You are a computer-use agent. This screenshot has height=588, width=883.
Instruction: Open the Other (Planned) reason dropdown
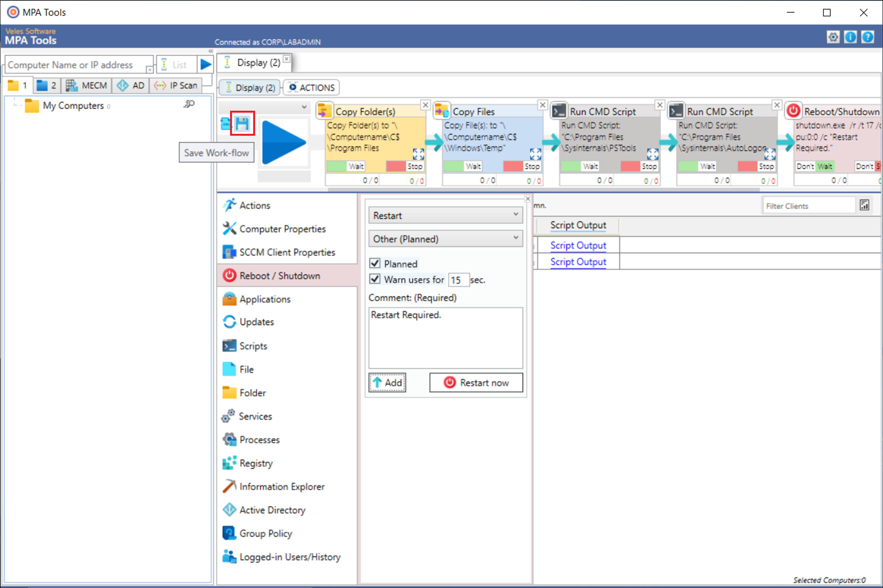tap(445, 238)
